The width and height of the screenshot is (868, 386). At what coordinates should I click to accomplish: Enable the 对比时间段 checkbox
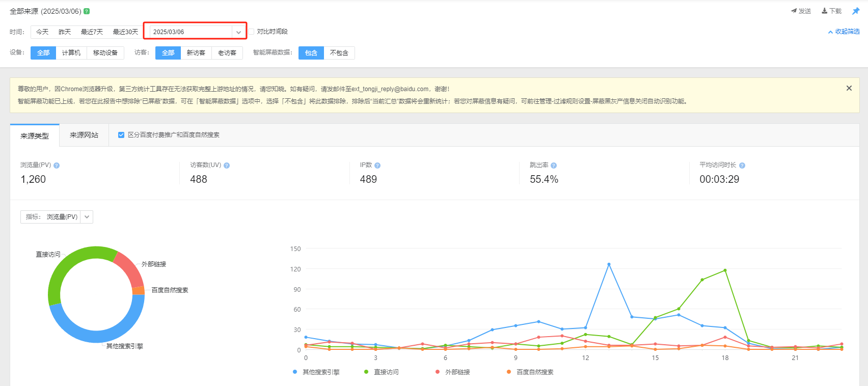251,32
